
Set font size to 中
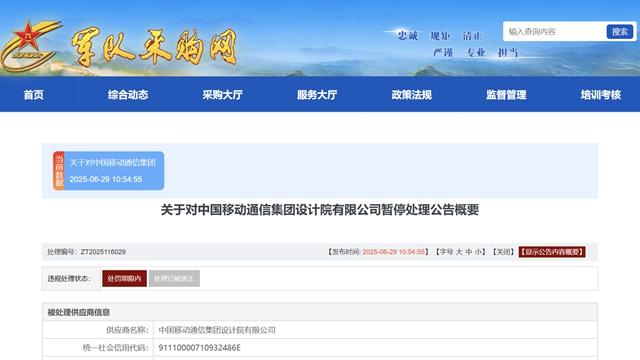tap(469, 252)
